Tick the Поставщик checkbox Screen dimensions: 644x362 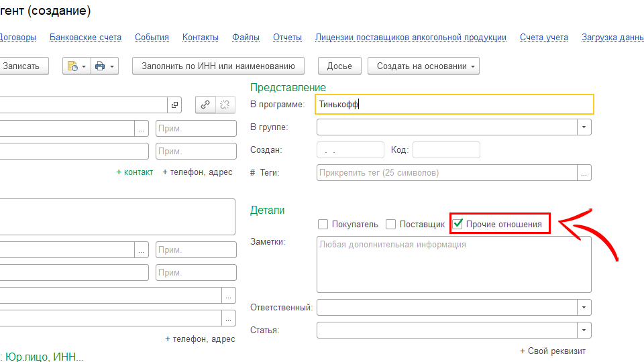tap(391, 225)
